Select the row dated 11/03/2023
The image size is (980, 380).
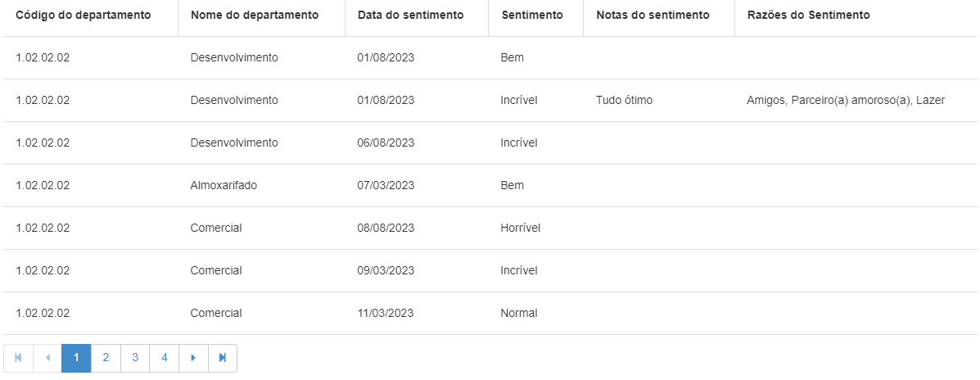pos(386,314)
